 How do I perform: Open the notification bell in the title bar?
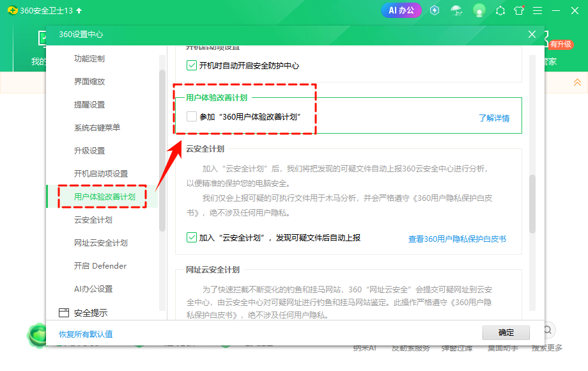coord(500,10)
